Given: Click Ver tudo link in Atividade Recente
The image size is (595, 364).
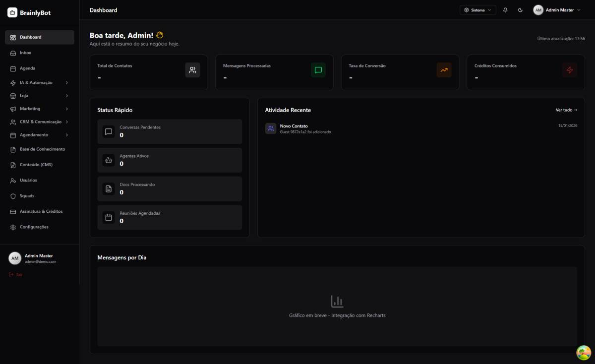Looking at the screenshot, I should pos(566,110).
